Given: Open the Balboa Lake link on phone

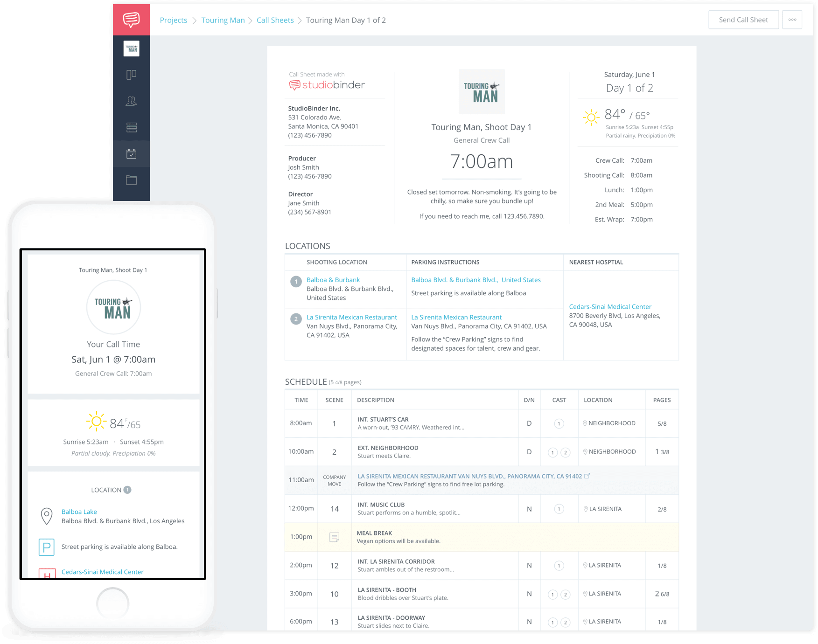Looking at the screenshot, I should (x=79, y=512).
